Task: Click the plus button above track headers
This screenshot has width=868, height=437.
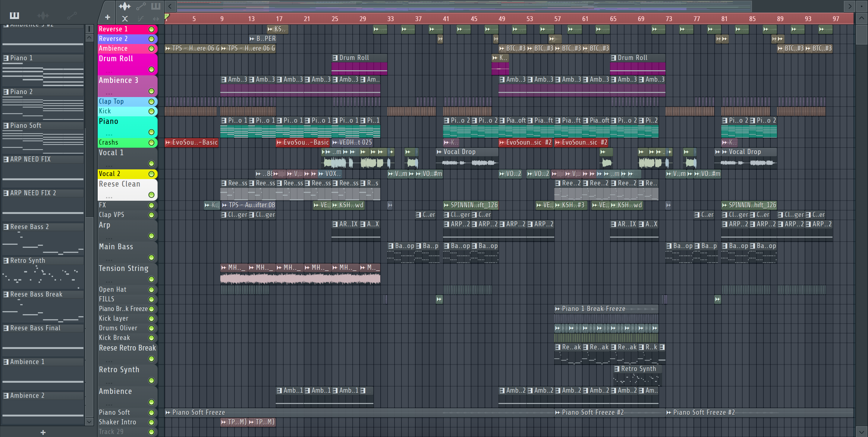Action: [x=108, y=17]
